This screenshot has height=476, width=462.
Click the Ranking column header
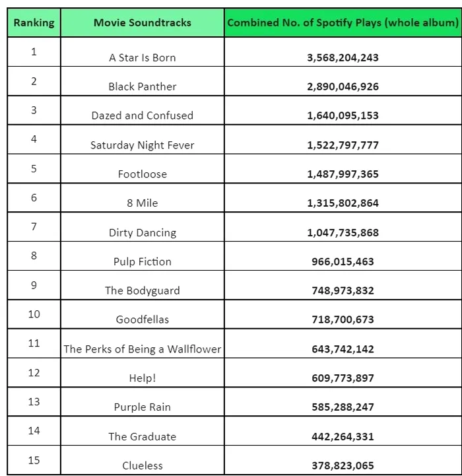[x=34, y=22]
